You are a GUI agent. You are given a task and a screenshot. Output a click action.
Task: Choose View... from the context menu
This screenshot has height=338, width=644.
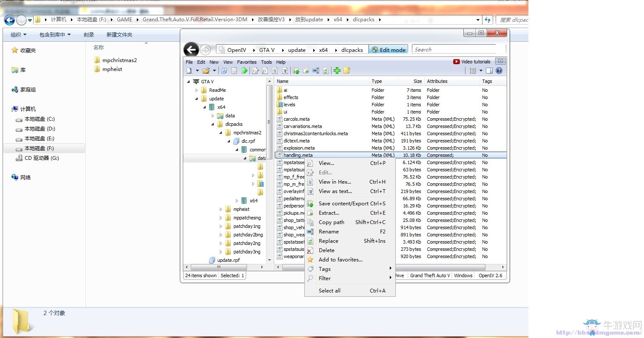point(350,163)
